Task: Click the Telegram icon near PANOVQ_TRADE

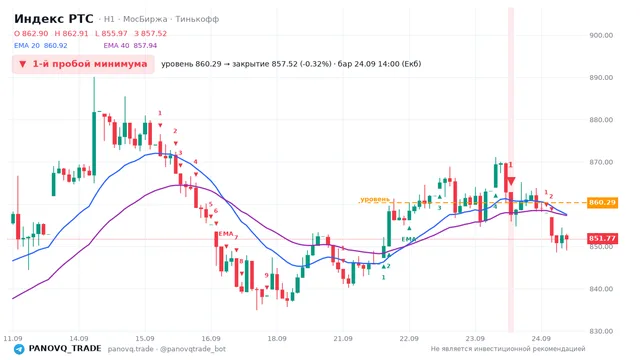Action: point(19,349)
